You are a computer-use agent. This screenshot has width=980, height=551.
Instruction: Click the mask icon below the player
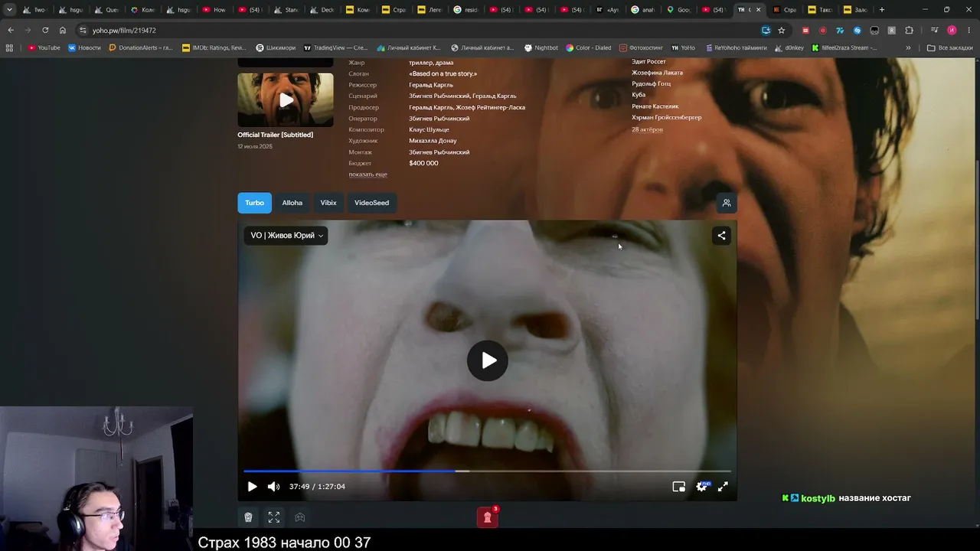tap(299, 517)
